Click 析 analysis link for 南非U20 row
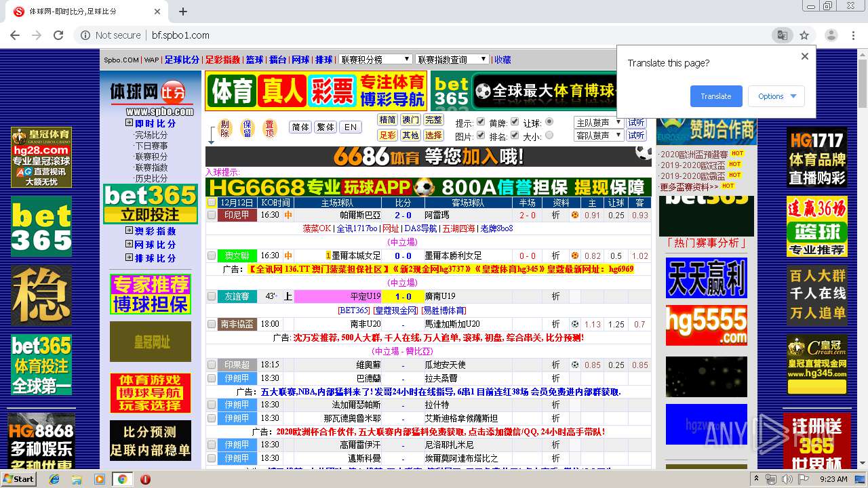Viewport: 868px width, 488px height. tap(555, 324)
